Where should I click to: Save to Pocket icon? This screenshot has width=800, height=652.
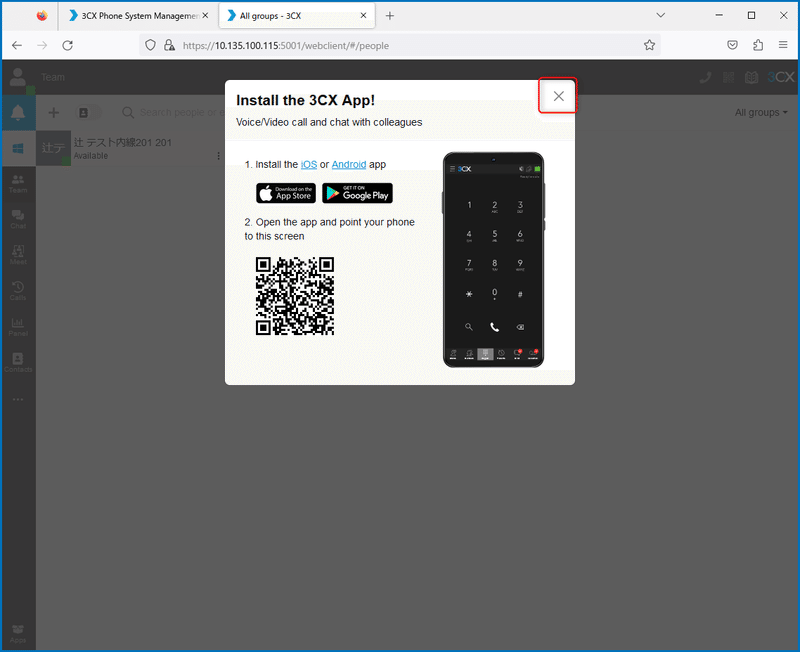[732, 45]
